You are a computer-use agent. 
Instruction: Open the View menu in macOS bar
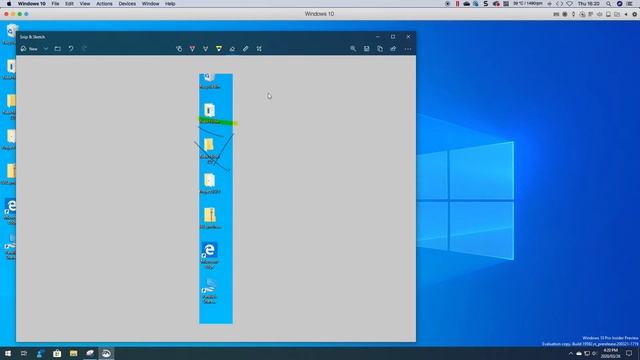(85, 4)
